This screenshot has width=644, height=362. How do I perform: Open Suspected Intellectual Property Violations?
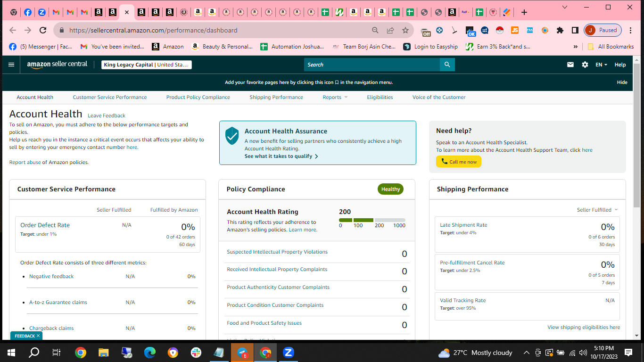point(277,252)
